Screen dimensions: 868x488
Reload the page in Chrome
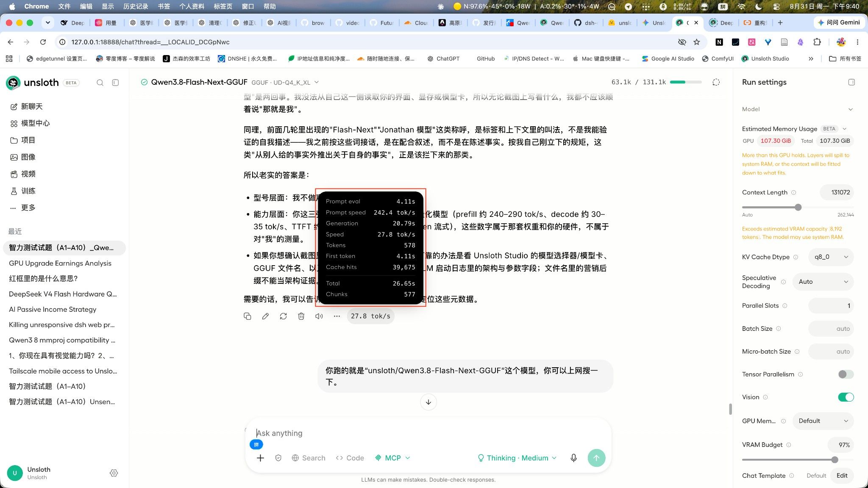[x=43, y=42]
